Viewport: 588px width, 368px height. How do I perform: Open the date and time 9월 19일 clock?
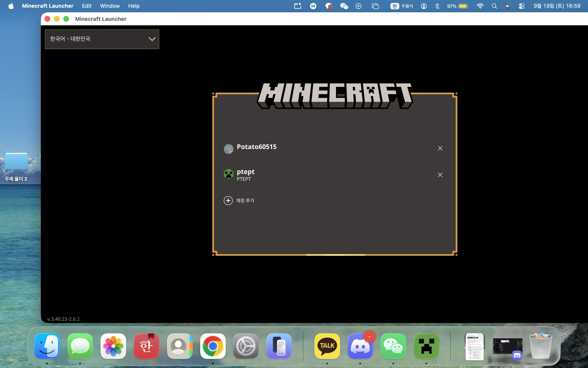[557, 6]
